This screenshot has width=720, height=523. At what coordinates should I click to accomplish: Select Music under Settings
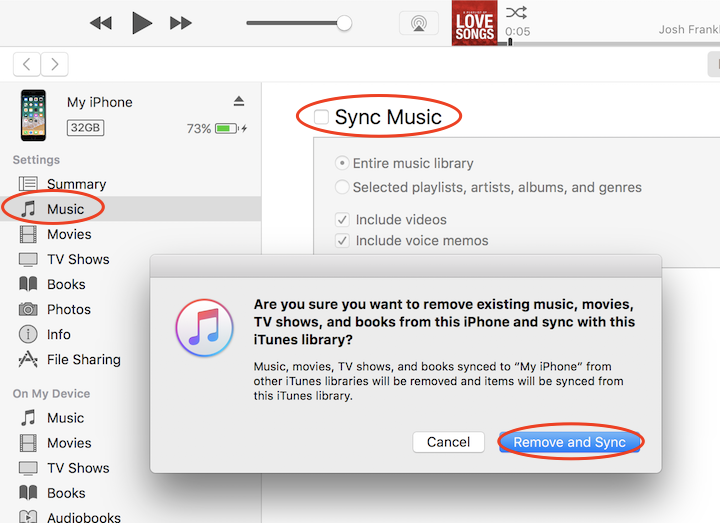click(130, 209)
